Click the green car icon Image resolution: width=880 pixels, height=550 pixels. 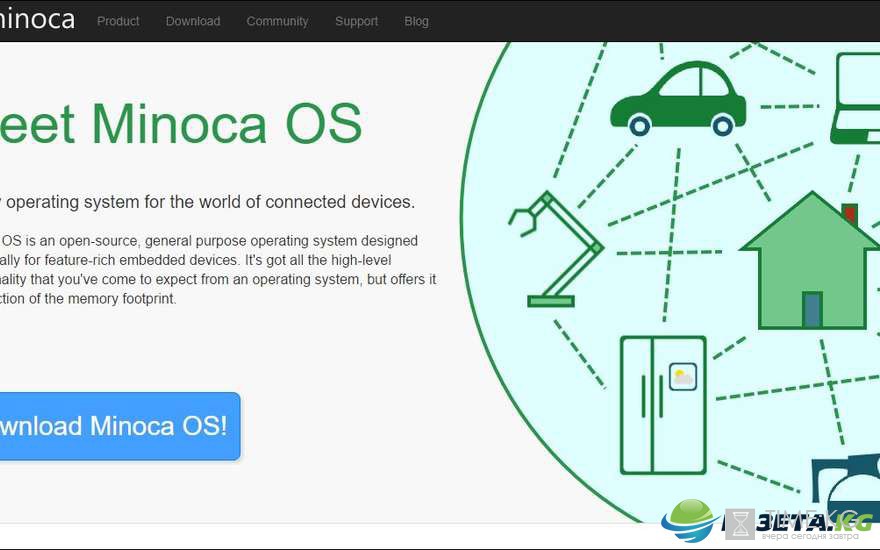[x=678, y=99]
